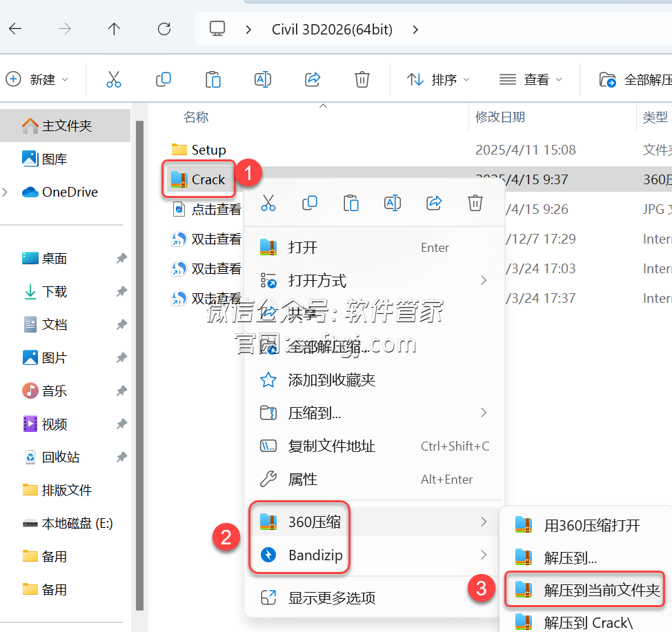Click the toolbar Copy icon
Image resolution: width=672 pixels, height=632 pixels.
point(164,79)
